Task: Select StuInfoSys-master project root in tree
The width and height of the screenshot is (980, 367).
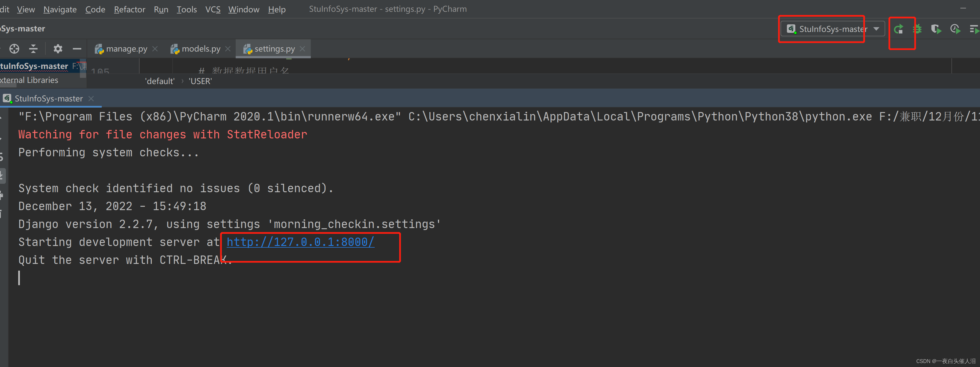Action: [x=34, y=66]
